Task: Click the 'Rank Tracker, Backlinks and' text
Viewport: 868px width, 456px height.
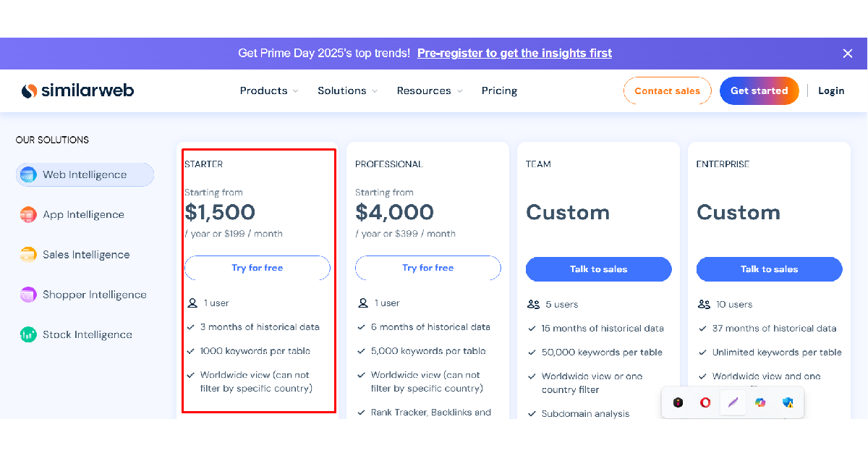Action: click(x=431, y=413)
